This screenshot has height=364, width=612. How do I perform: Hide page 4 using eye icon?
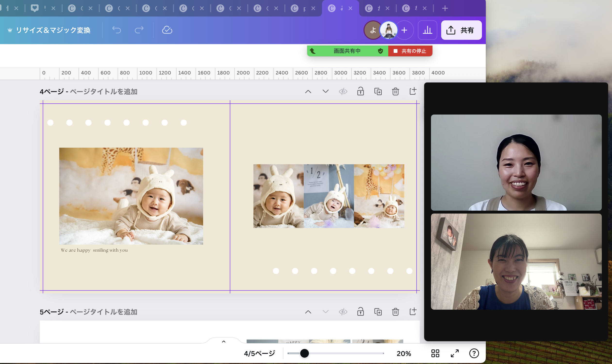click(x=343, y=91)
